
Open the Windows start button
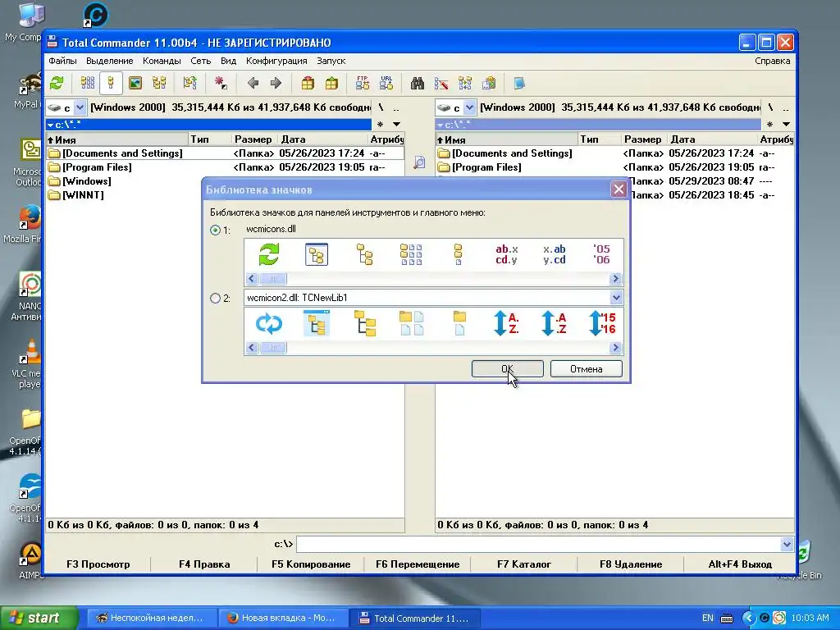coord(39,618)
